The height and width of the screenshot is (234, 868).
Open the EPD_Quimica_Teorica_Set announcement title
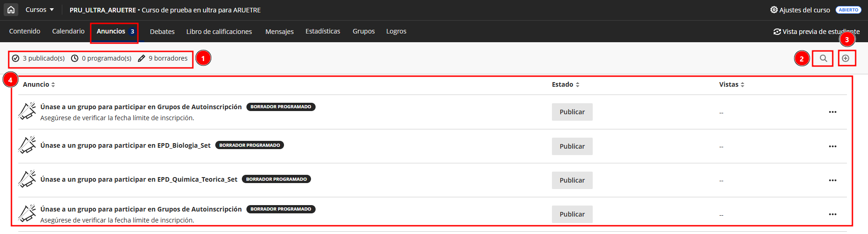[139, 179]
